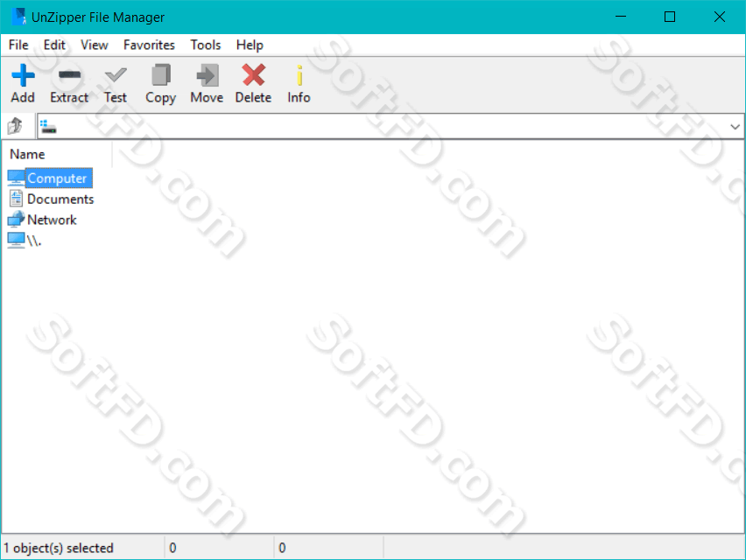The height and width of the screenshot is (560, 746).
Task: Expand the address bar path dropdown
Action: (x=735, y=127)
